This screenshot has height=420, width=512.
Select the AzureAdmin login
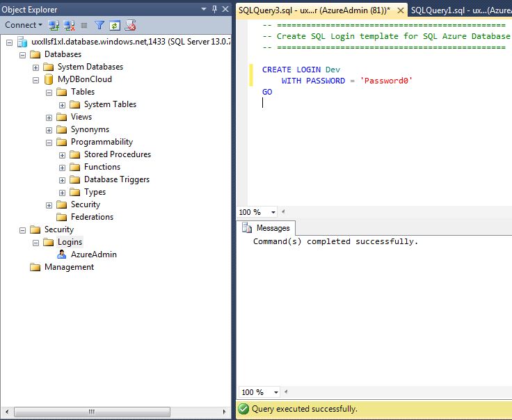click(94, 255)
